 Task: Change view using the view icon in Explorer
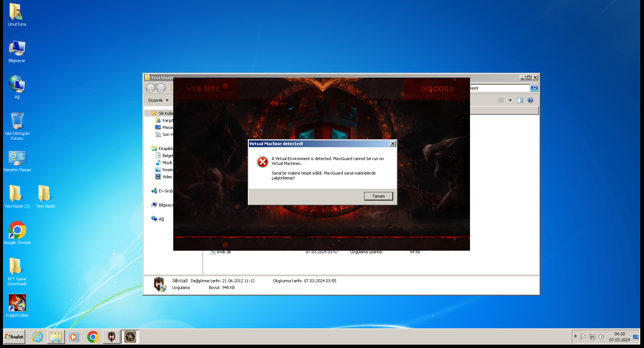tap(501, 100)
